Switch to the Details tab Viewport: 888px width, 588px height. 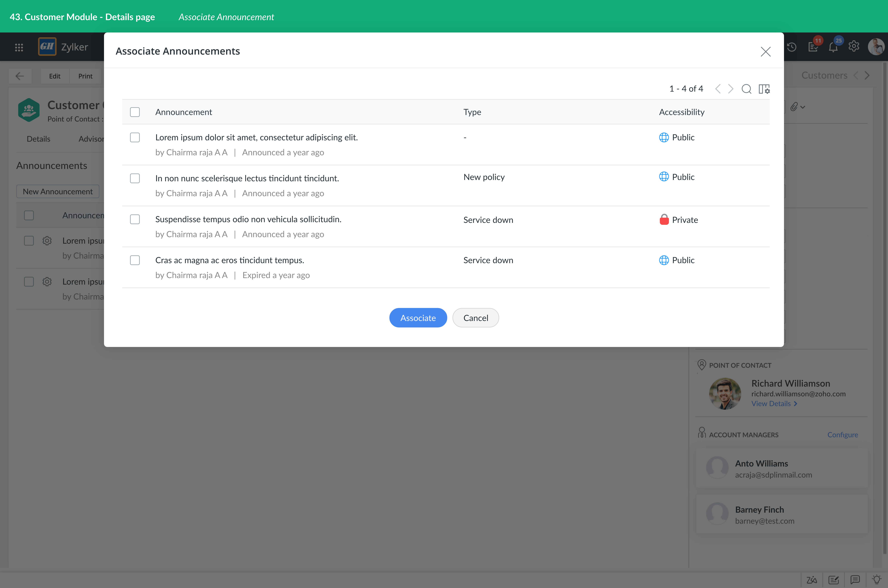(38, 139)
